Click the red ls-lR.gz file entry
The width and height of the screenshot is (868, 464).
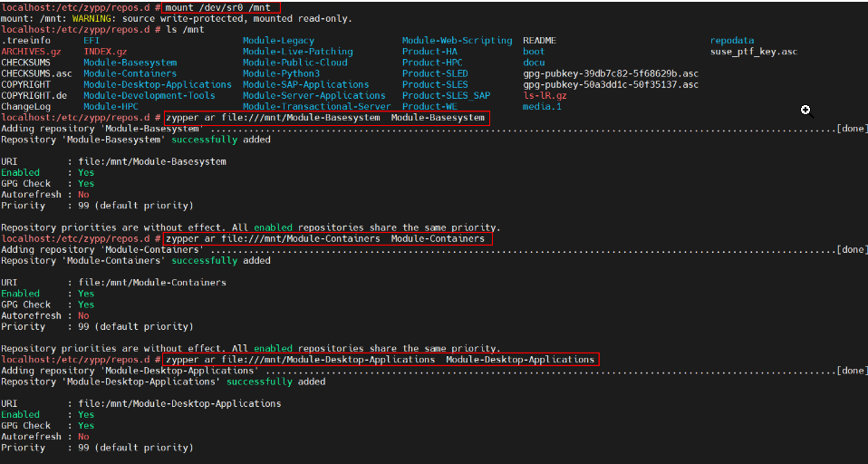pyautogui.click(x=544, y=95)
